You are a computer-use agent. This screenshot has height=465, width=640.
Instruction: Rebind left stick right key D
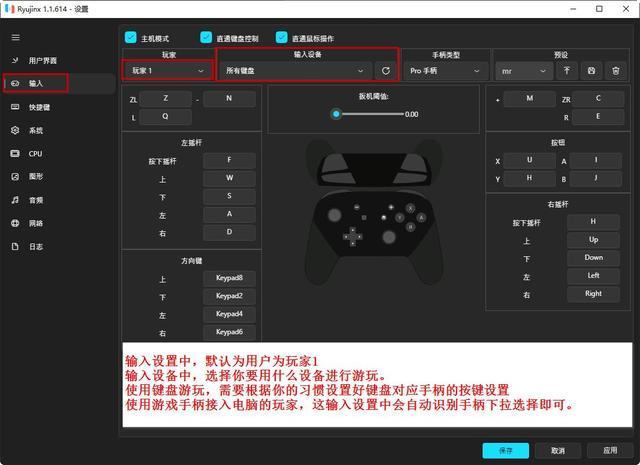[229, 232]
